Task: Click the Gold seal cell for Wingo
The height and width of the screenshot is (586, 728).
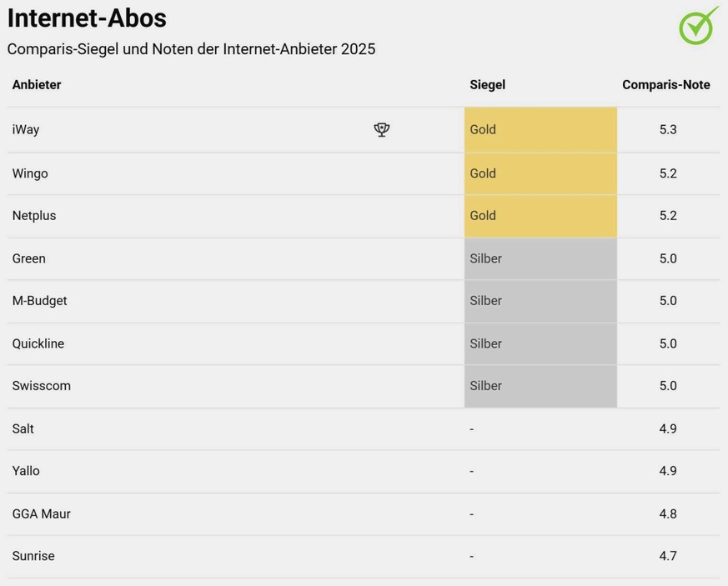Action: (541, 174)
